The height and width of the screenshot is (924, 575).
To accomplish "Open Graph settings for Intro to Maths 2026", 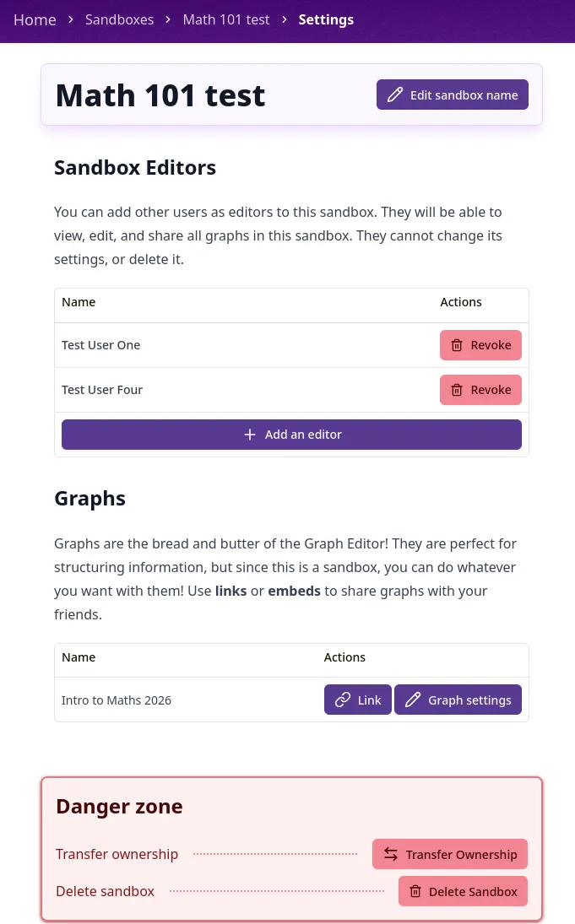I will 458,700.
